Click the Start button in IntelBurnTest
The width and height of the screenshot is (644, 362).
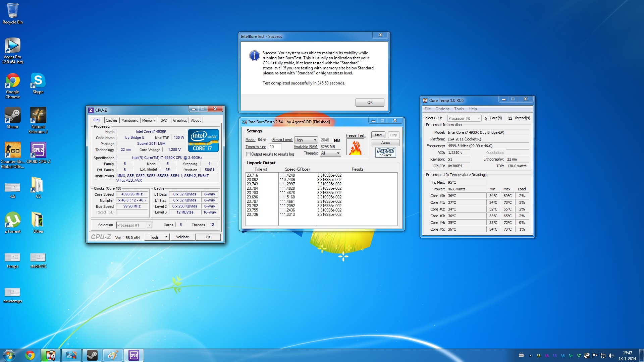pyautogui.click(x=378, y=135)
